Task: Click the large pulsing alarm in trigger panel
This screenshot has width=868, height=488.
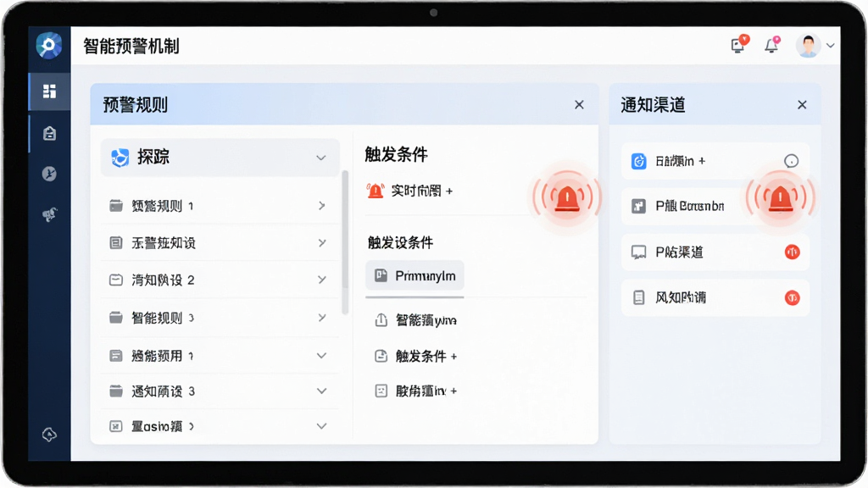Action: coord(567,198)
